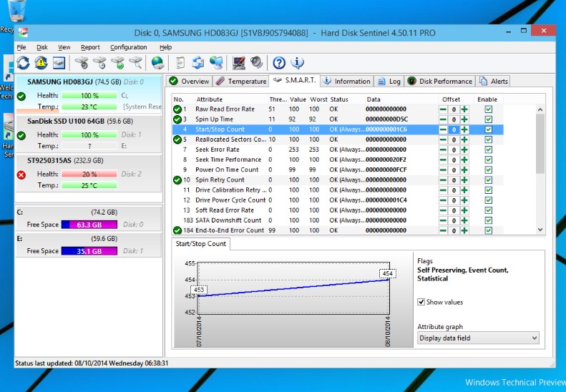Click the globe and monitor toolbar icon
The width and height of the screenshot is (566, 392).
tap(216, 63)
